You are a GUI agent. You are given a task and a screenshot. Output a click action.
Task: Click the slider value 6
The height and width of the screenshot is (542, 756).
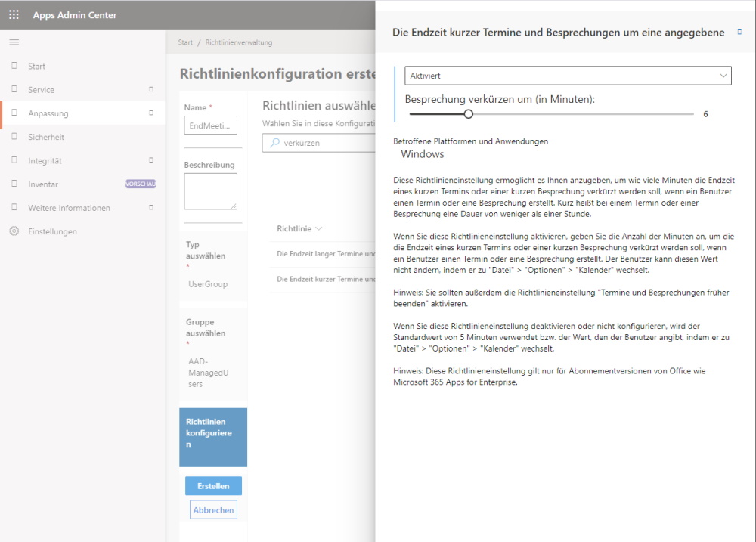point(705,114)
